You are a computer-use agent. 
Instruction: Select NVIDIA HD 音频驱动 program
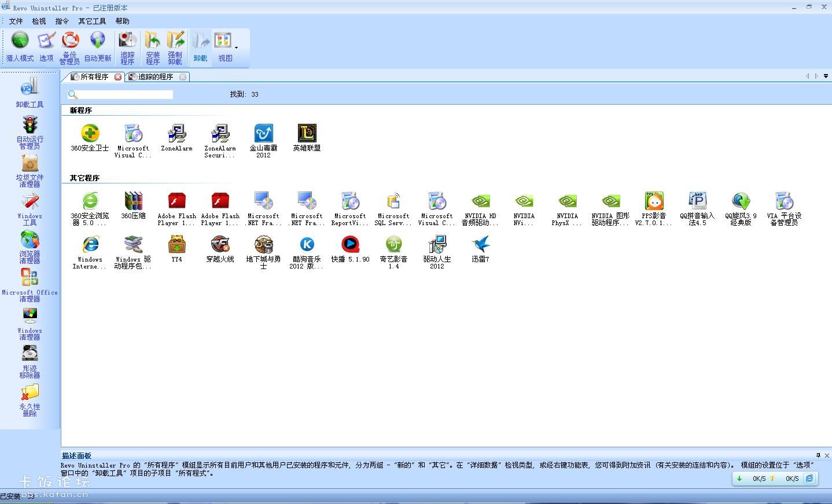pos(480,209)
